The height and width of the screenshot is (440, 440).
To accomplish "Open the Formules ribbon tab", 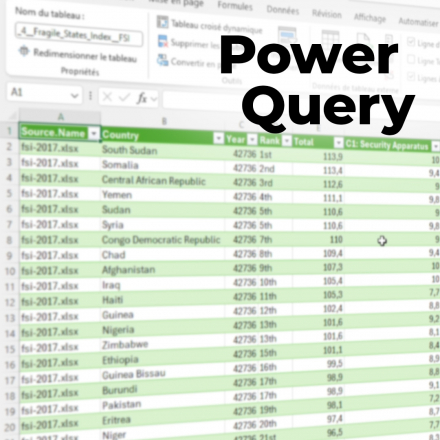I will point(235,6).
